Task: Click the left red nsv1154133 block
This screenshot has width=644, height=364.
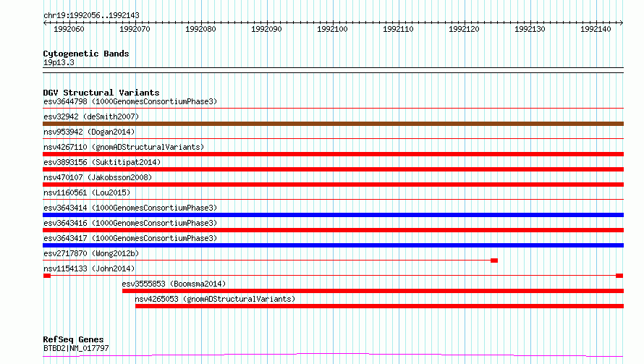Action: (47, 276)
